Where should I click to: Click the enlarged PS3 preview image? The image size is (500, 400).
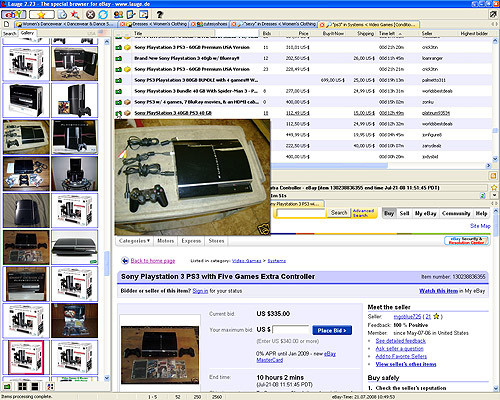[192, 177]
